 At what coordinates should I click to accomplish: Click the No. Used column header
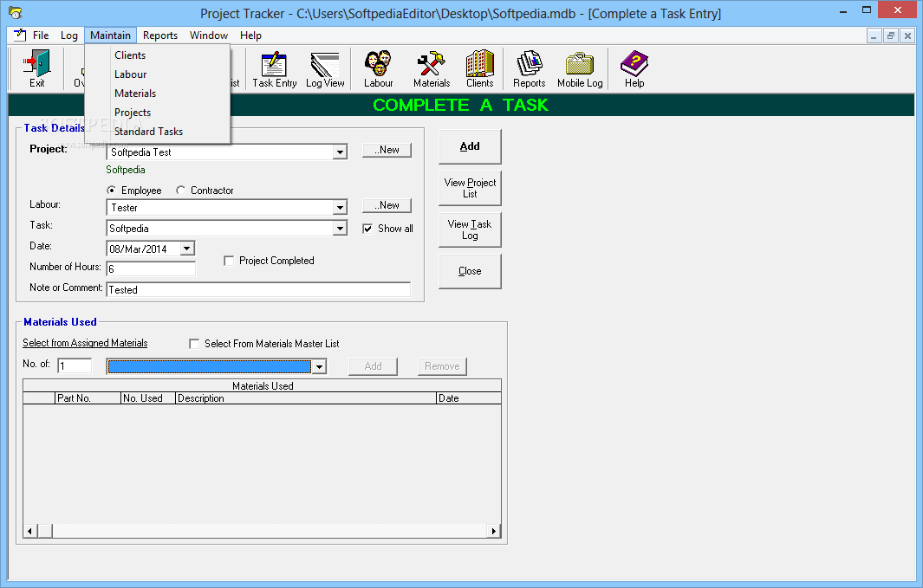pyautogui.click(x=148, y=398)
